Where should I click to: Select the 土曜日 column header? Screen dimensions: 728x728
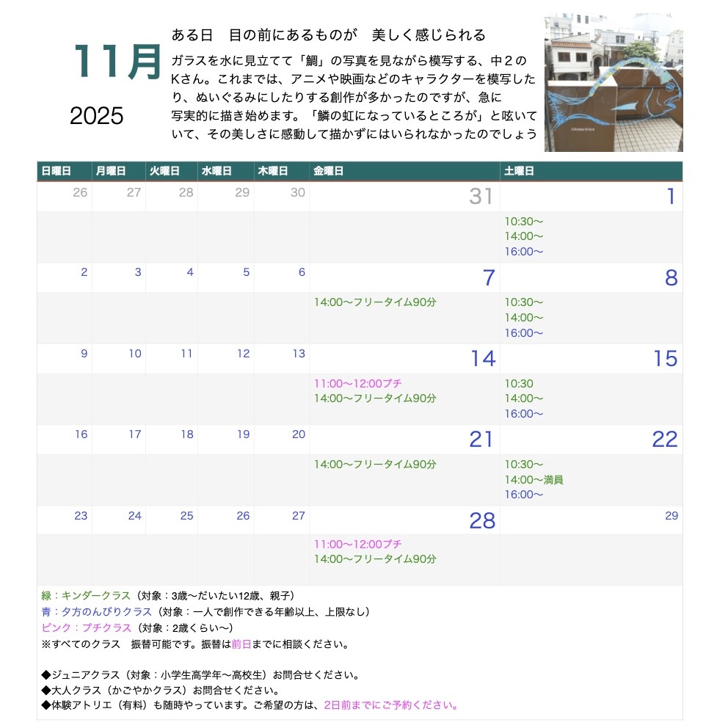(519, 171)
